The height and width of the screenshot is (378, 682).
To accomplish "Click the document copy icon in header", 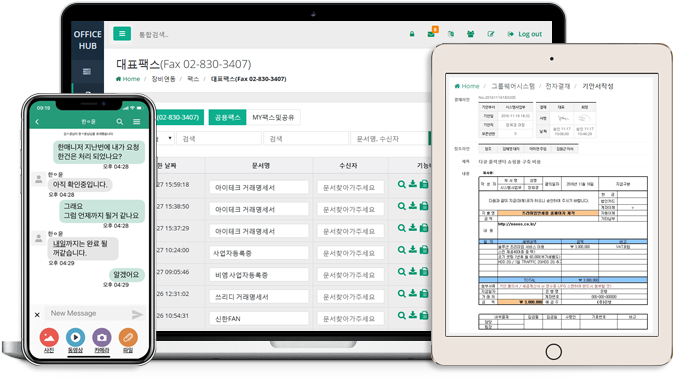I will click(451, 34).
